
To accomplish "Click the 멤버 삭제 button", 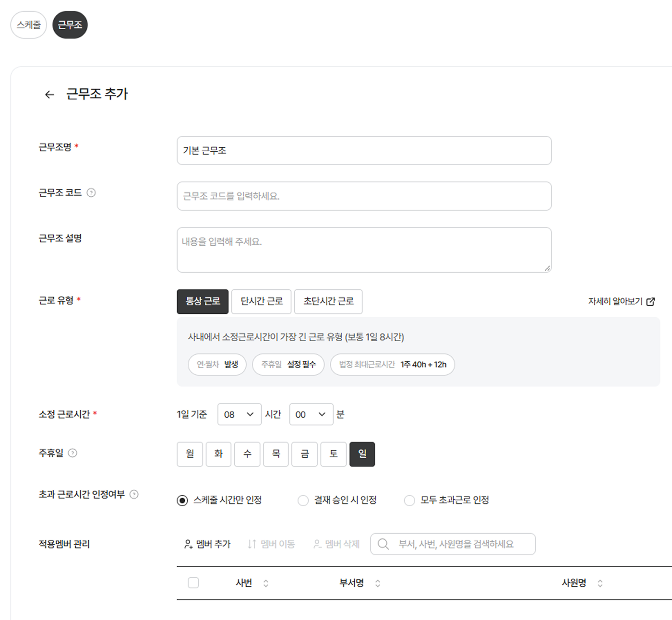I will (x=336, y=544).
